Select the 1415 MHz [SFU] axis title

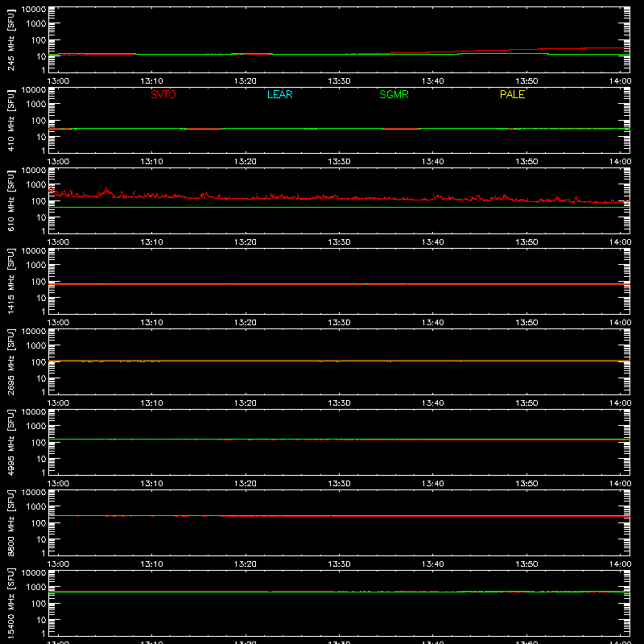point(11,281)
